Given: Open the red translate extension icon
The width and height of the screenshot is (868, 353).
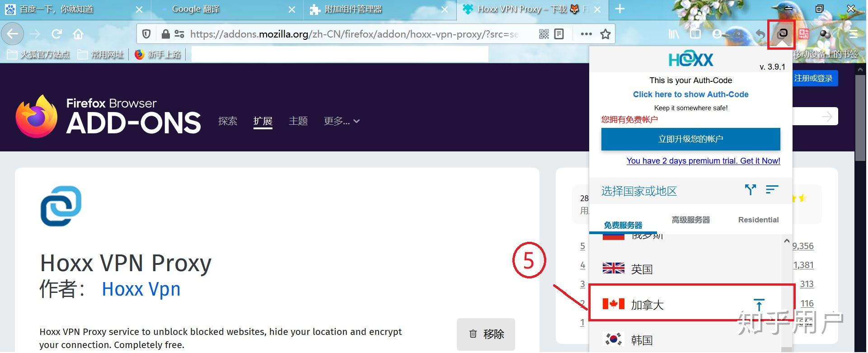Looking at the screenshot, I should click(x=804, y=34).
